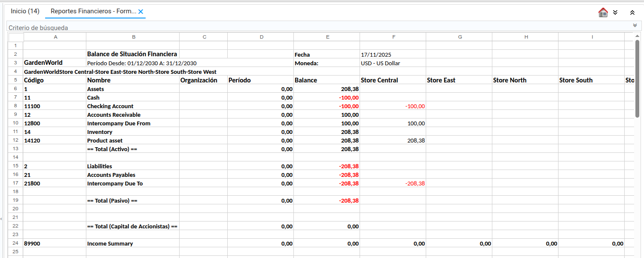Click the double down chevron toolbar icon

pyautogui.click(x=615, y=12)
